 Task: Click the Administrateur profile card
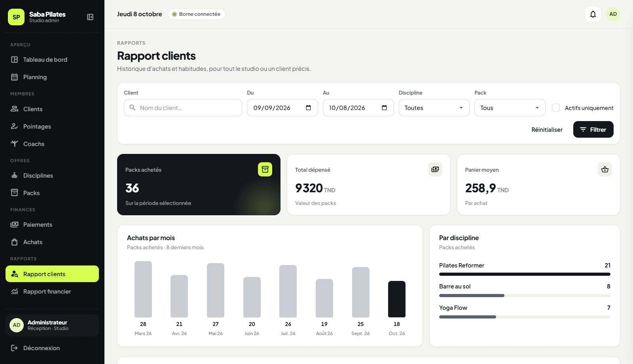click(52, 325)
